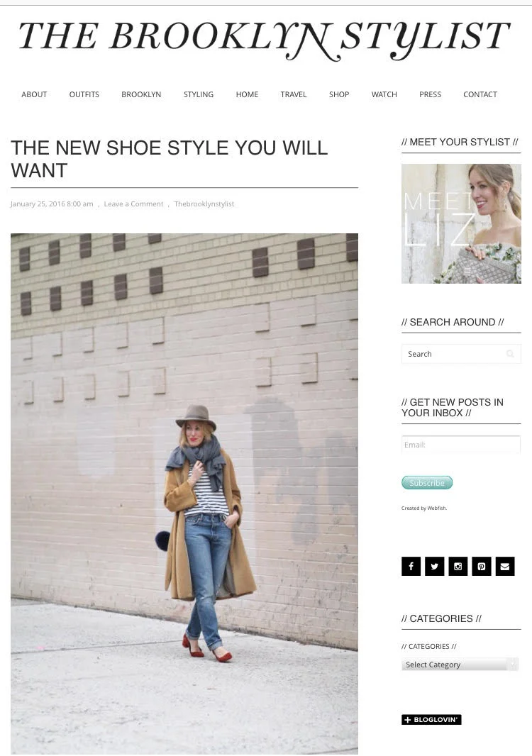Open the Meet Liz stylist thumbnail
532x756 pixels.
point(461,223)
